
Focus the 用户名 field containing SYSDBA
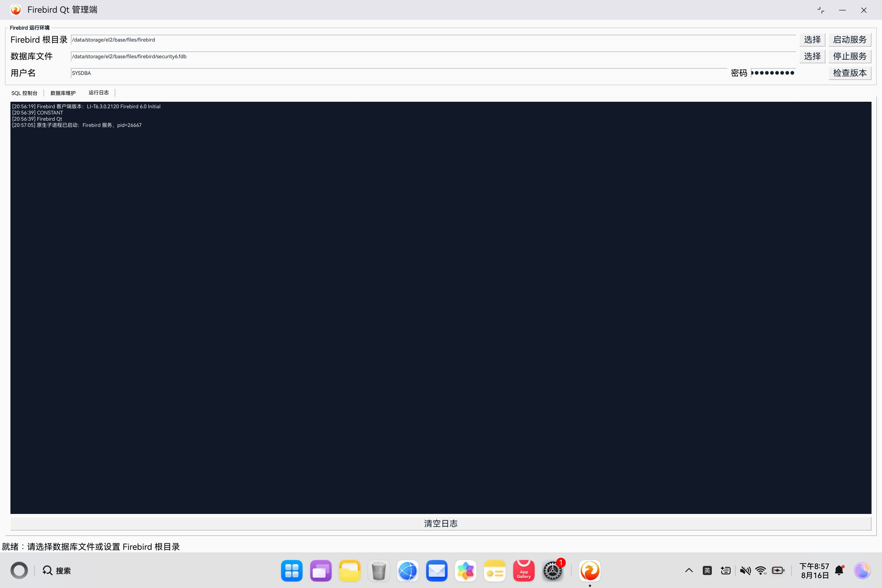[399, 73]
